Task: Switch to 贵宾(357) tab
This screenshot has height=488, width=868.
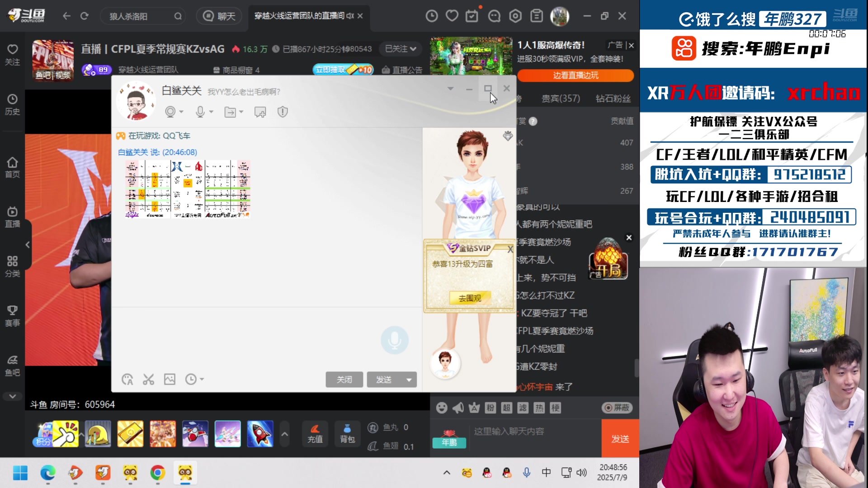Action: (x=561, y=99)
